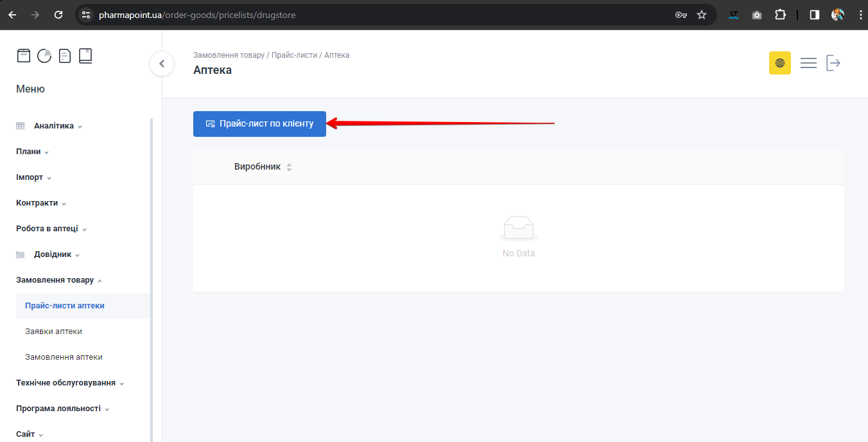The width and height of the screenshot is (868, 442).
Task: Open the pie chart icon in sidebar
Action: 44,56
